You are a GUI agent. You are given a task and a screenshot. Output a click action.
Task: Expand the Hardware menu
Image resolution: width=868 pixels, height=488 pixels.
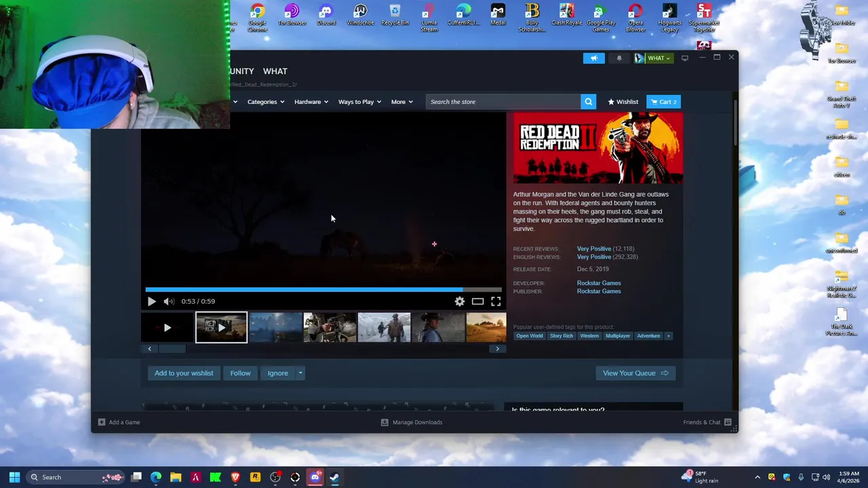click(x=311, y=102)
